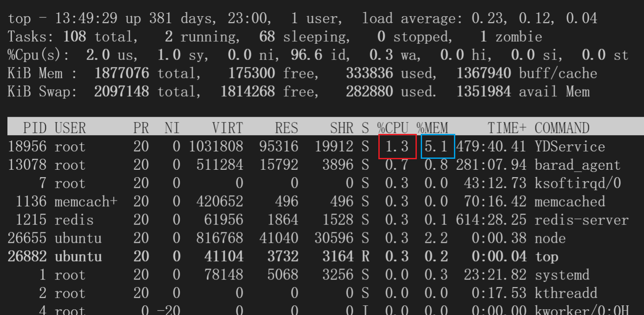Click the 175300 free memory value
The image size is (644, 315).
click(252, 73)
